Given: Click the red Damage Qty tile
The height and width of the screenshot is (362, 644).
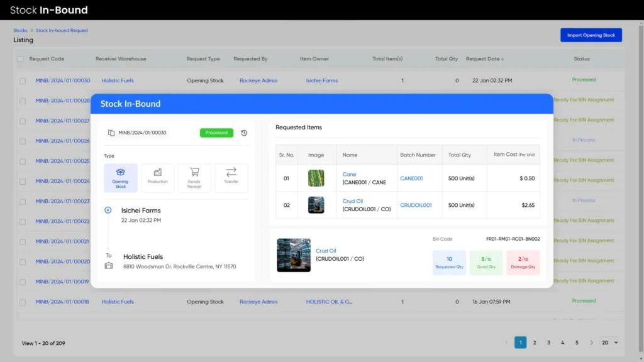Looking at the screenshot, I should pyautogui.click(x=523, y=263).
